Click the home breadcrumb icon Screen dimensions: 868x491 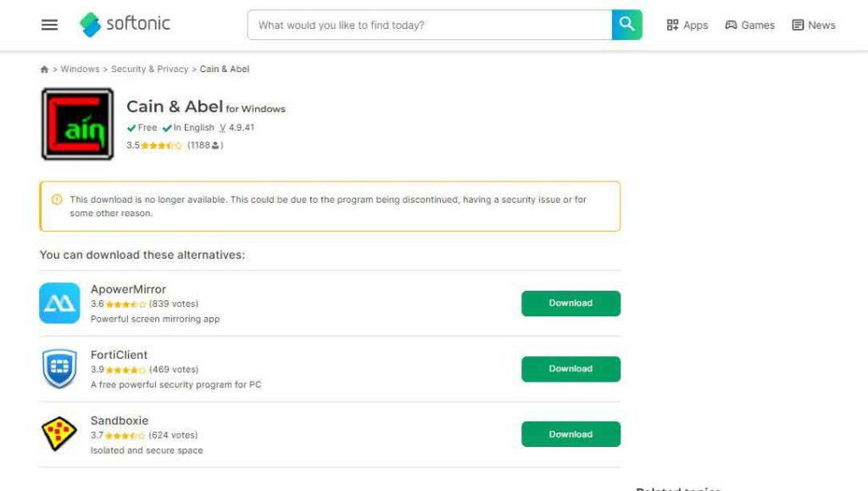[x=44, y=70]
